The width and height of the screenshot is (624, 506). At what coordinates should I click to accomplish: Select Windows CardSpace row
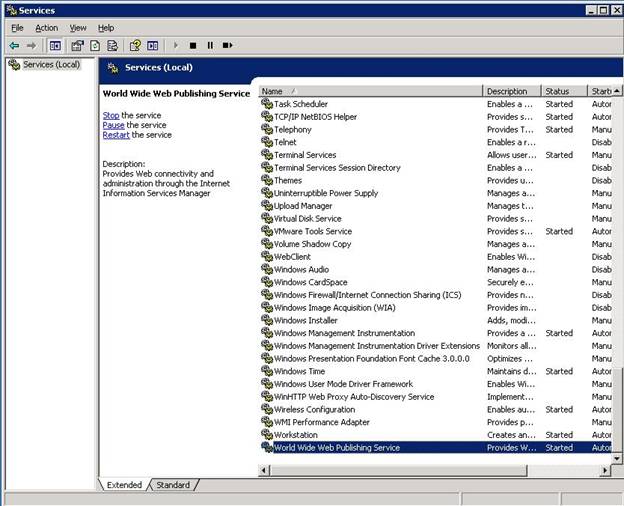(436, 282)
